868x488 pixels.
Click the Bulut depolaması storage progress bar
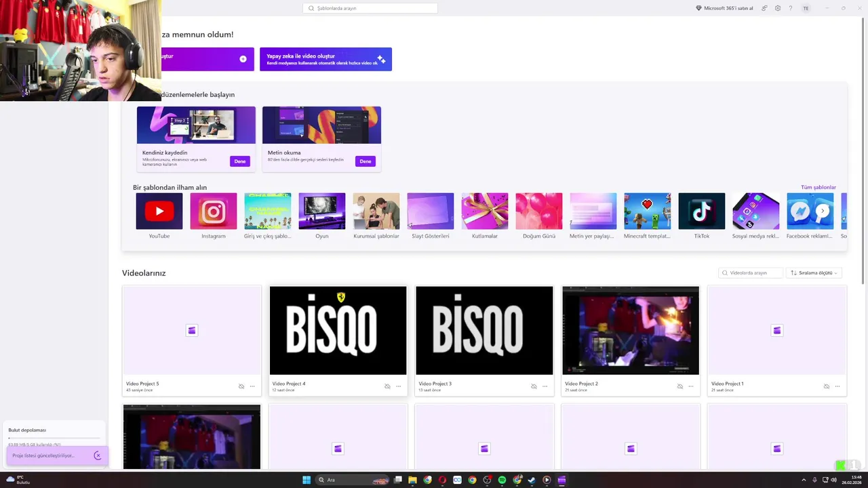click(54, 439)
